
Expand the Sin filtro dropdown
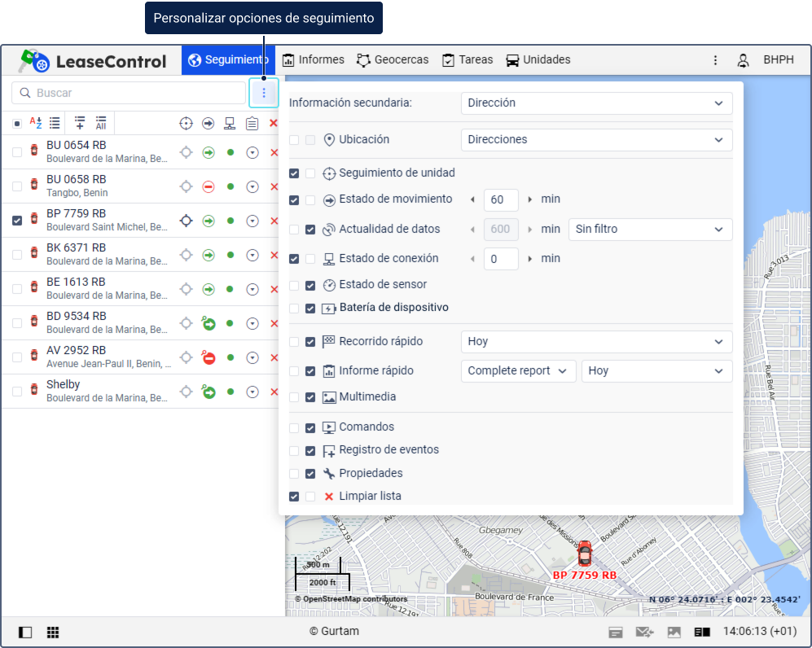point(649,230)
